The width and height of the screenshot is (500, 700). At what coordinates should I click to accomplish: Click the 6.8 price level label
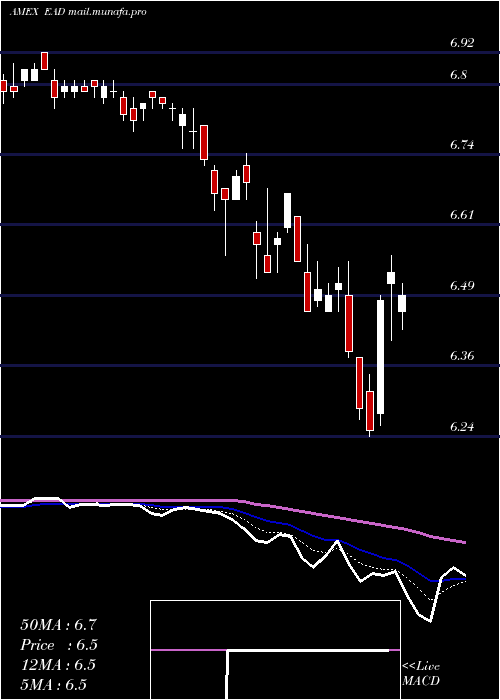point(459,75)
